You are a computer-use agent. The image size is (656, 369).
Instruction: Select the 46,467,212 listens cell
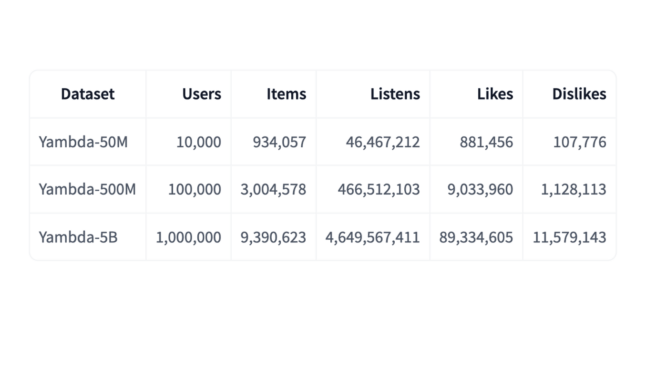click(x=383, y=142)
